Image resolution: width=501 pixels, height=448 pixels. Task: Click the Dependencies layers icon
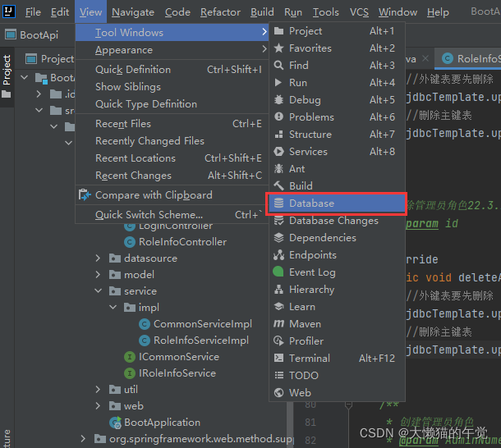click(x=278, y=238)
